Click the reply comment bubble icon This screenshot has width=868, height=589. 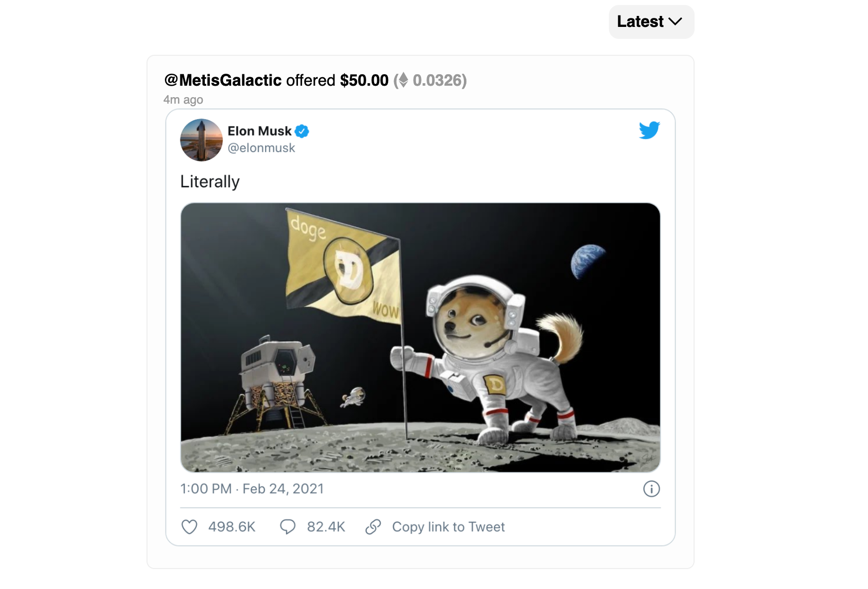(x=288, y=527)
